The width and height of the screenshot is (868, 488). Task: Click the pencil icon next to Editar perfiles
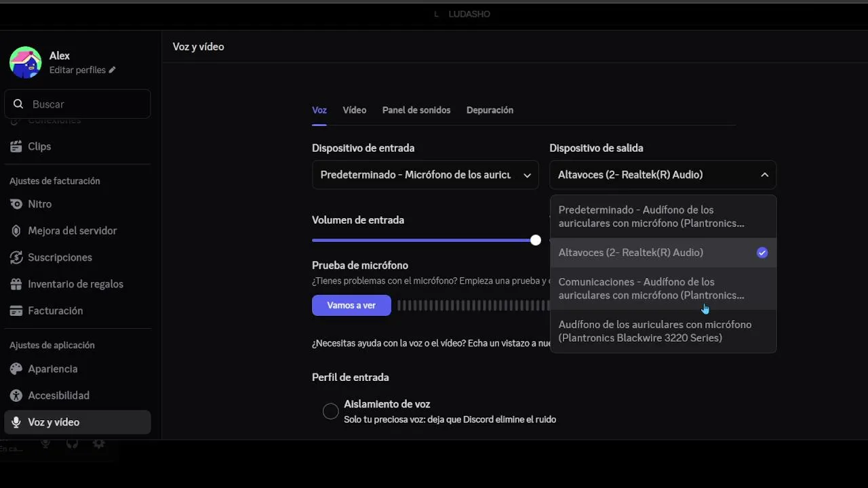[x=113, y=70]
